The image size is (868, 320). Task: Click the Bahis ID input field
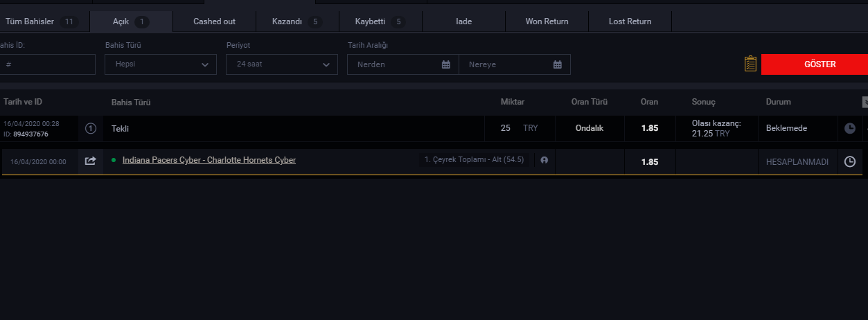[x=47, y=64]
